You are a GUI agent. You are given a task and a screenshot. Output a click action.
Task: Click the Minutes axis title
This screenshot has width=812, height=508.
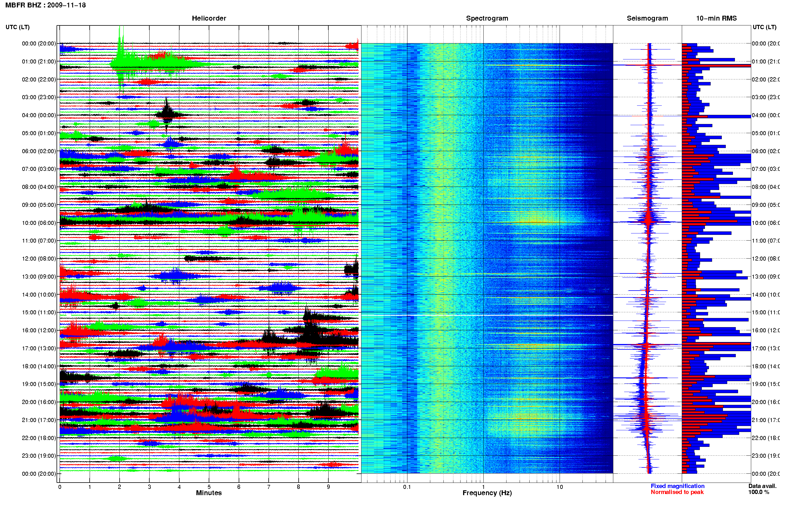209,493
